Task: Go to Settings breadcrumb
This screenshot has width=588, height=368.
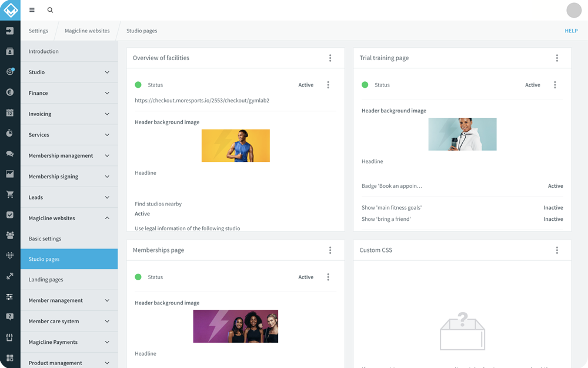Action: click(38, 31)
